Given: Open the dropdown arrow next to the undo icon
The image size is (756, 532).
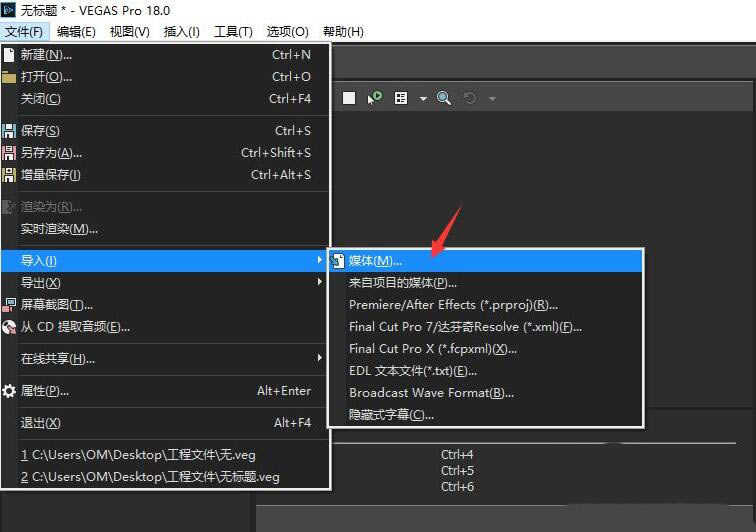Looking at the screenshot, I should point(492,99).
